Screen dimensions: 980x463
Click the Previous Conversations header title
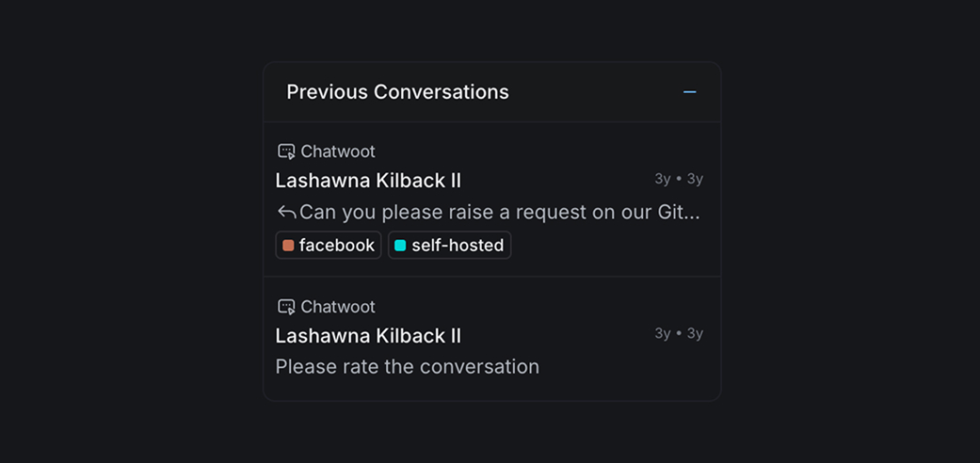click(x=397, y=92)
